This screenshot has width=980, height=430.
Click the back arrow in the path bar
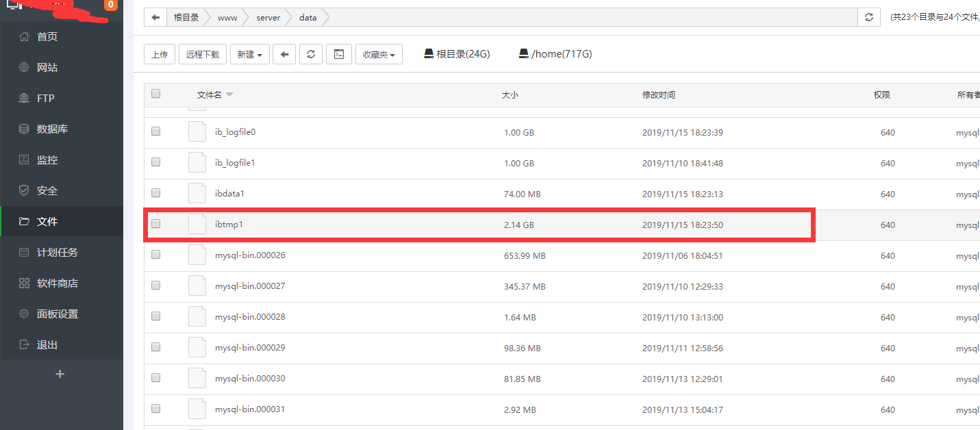(x=155, y=18)
